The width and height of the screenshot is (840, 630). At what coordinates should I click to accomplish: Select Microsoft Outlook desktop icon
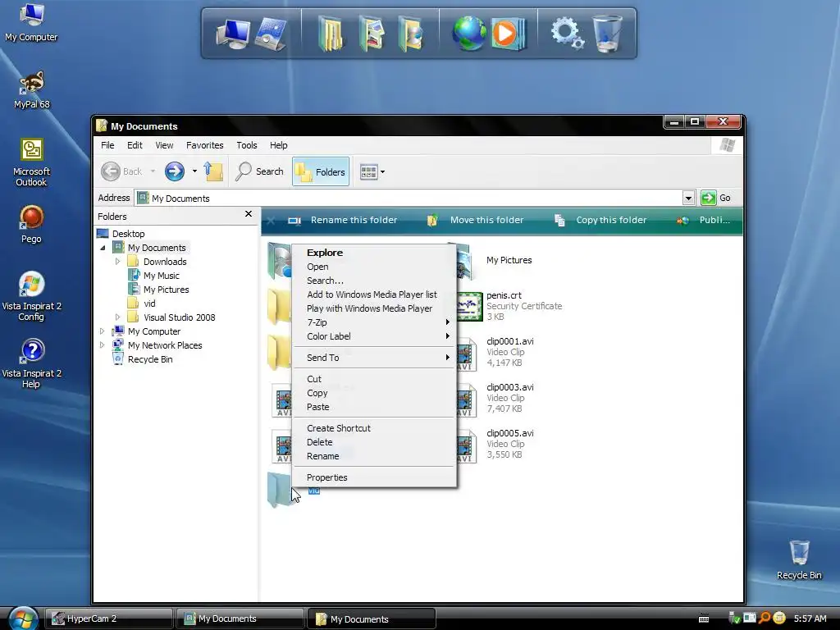click(31, 162)
